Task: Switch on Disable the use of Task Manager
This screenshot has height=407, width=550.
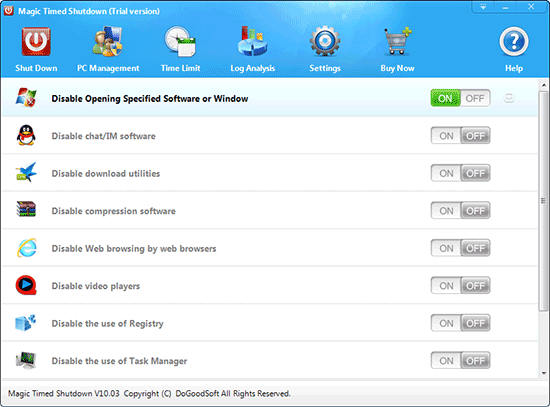Action: tap(446, 361)
